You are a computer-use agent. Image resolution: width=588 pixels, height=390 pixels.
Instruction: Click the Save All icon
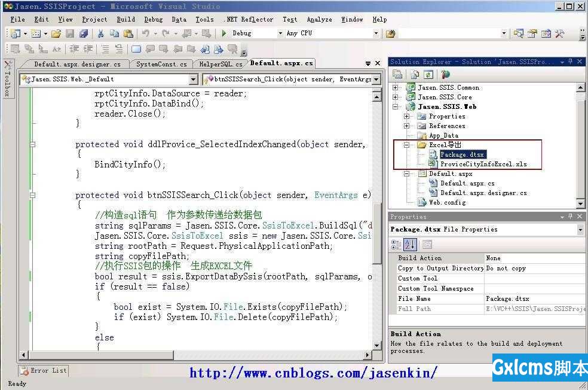tap(83, 33)
